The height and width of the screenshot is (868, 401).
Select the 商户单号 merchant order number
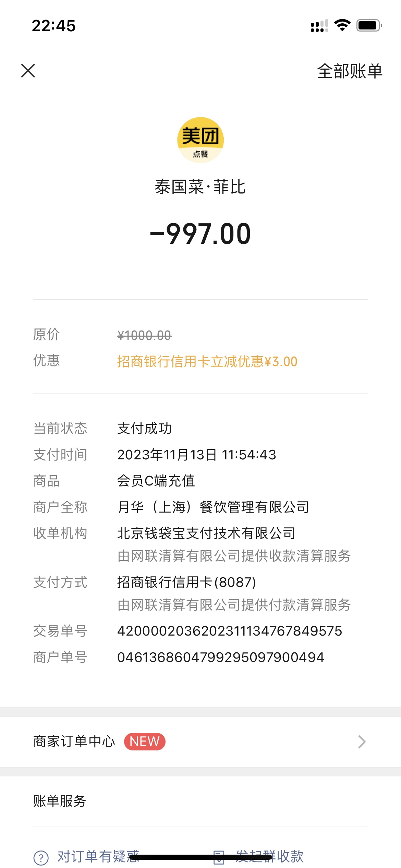pyautogui.click(x=221, y=658)
